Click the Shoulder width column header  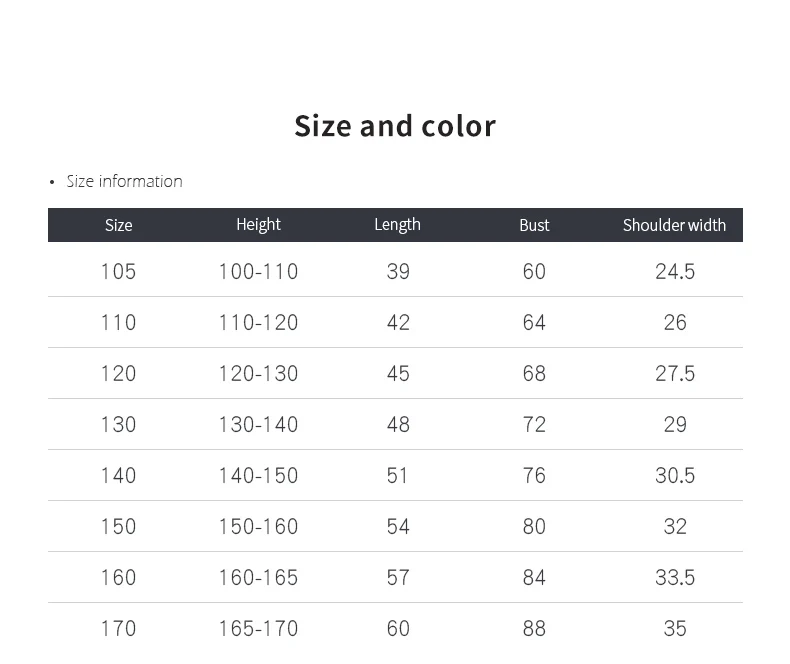point(674,225)
